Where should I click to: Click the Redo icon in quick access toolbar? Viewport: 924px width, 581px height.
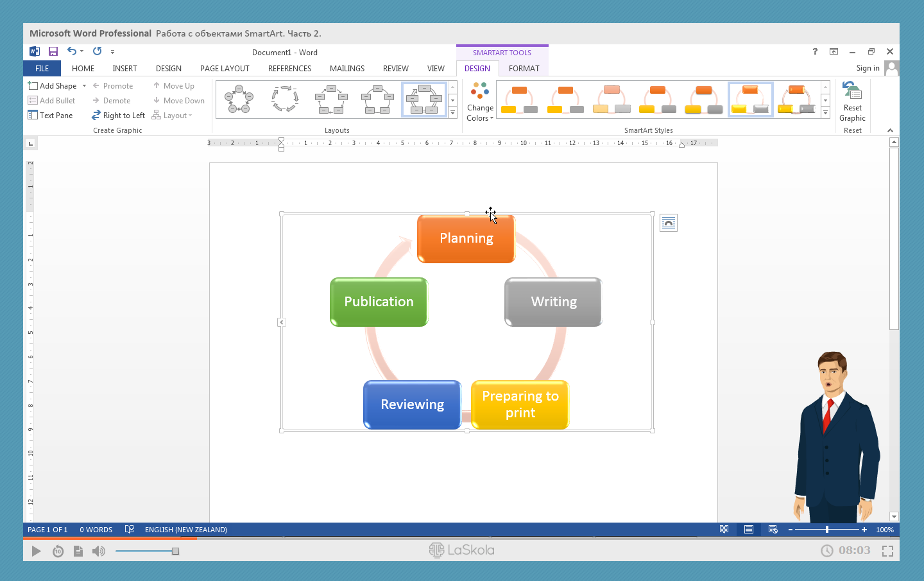(x=97, y=51)
